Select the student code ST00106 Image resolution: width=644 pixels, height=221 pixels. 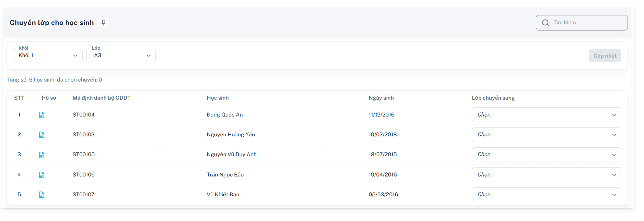pyautogui.click(x=83, y=175)
